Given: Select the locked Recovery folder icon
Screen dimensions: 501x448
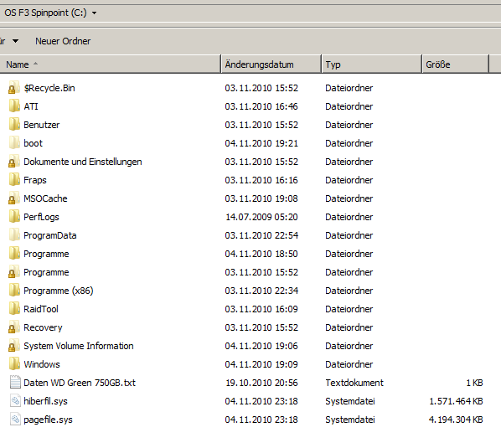Looking at the screenshot, I should 13,327.
